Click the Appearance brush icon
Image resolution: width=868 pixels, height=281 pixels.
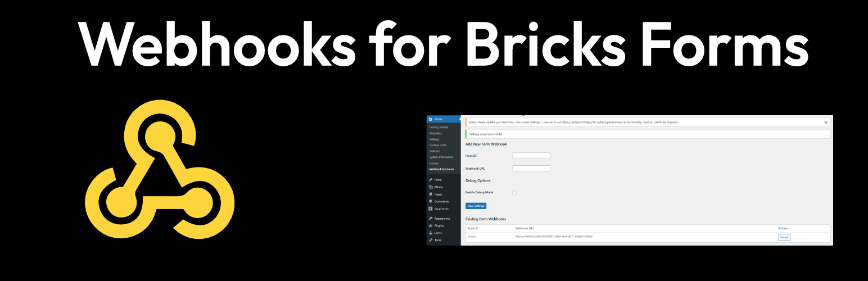[431, 219]
